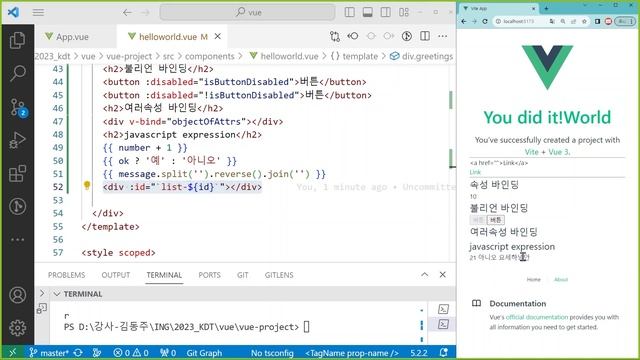Viewport: 640px width, 360px height.
Task: Open the PROBLEMS panel tab
Action: pyautogui.click(x=67, y=275)
